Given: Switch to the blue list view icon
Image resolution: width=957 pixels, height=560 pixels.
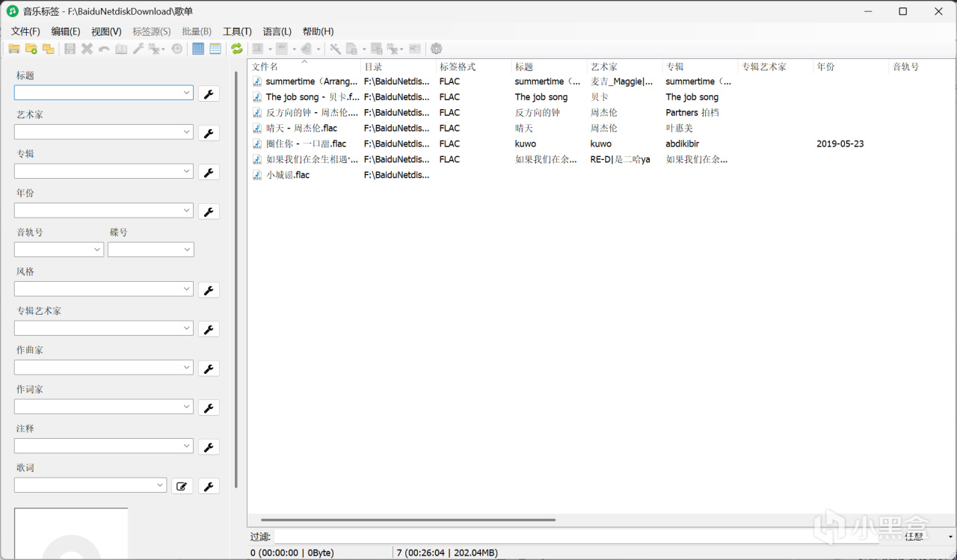Looking at the screenshot, I should point(198,49).
